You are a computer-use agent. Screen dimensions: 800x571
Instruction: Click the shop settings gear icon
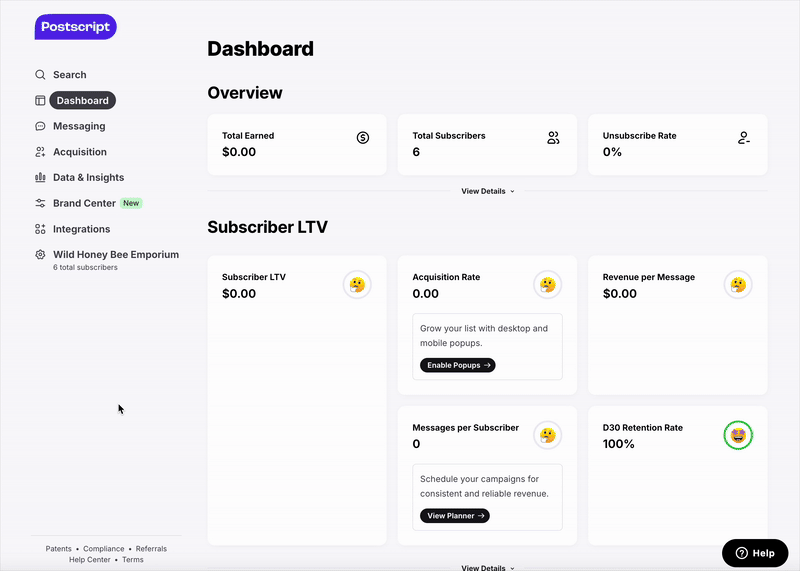coord(40,255)
